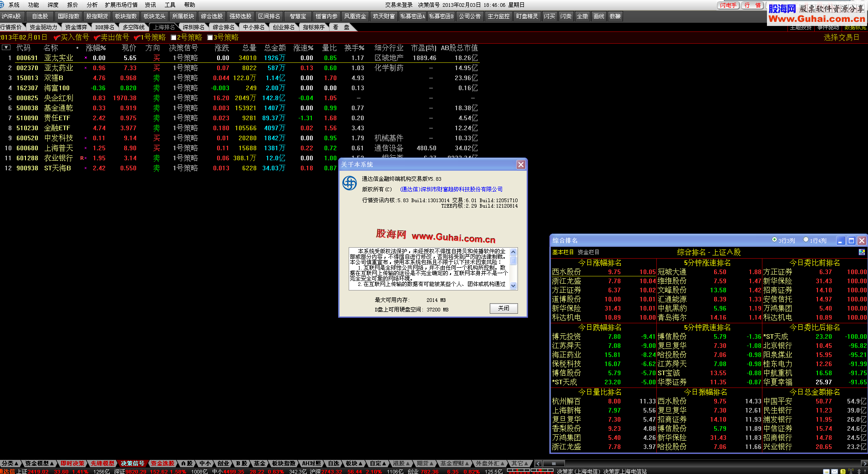The height and width of the screenshot is (474, 868).
Task: Expand the 资金模型 bottom tab menu
Action: tap(40, 464)
